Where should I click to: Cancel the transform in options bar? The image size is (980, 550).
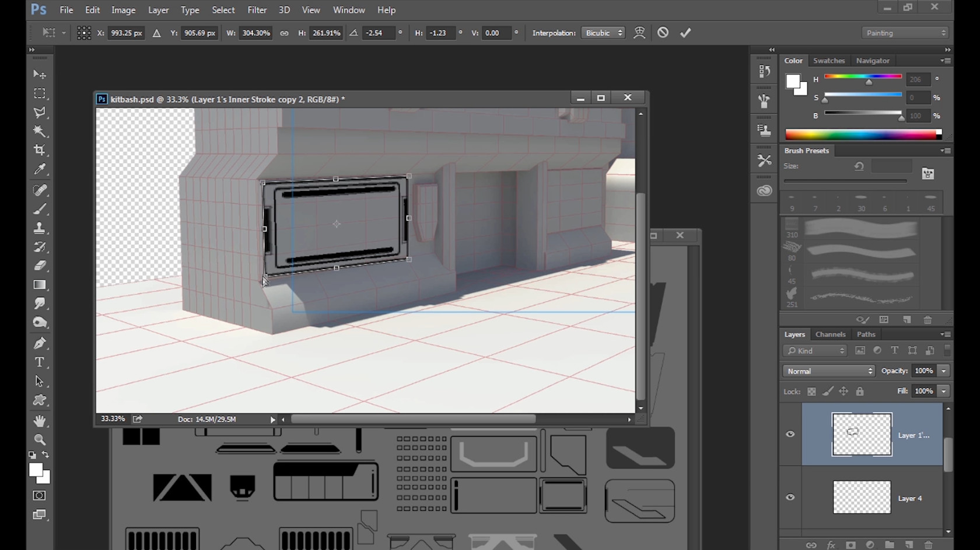[x=663, y=33]
